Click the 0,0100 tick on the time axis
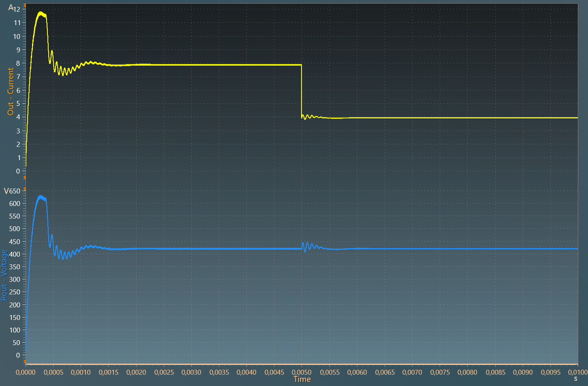This screenshot has height=386, width=588. (578, 372)
